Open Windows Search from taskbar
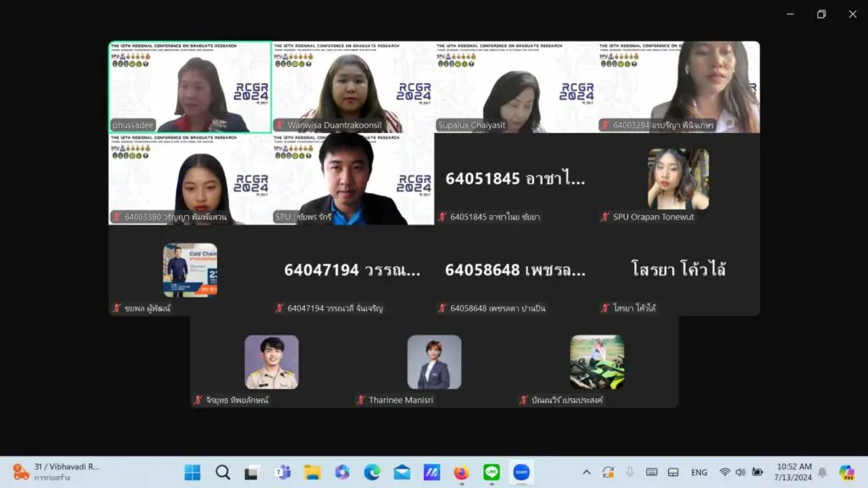868x488 pixels. click(223, 473)
